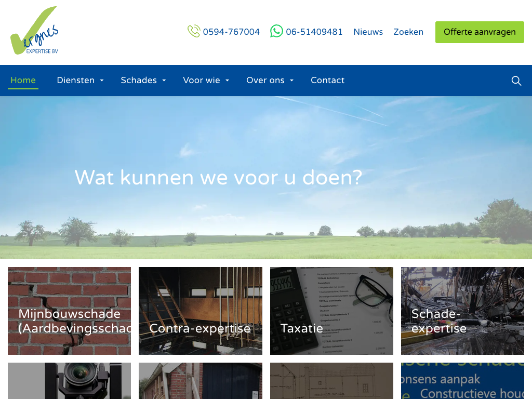Open the Voor wie dropdown

point(206,81)
